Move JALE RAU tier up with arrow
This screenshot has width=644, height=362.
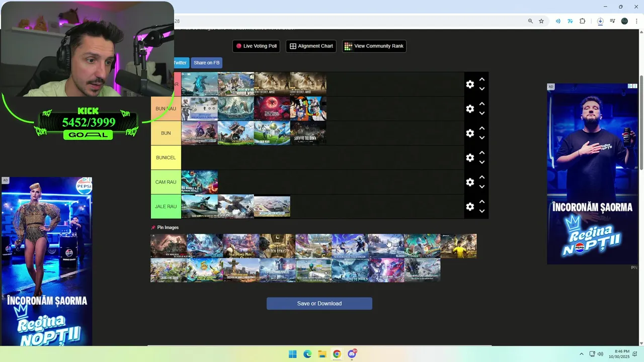coord(482,202)
